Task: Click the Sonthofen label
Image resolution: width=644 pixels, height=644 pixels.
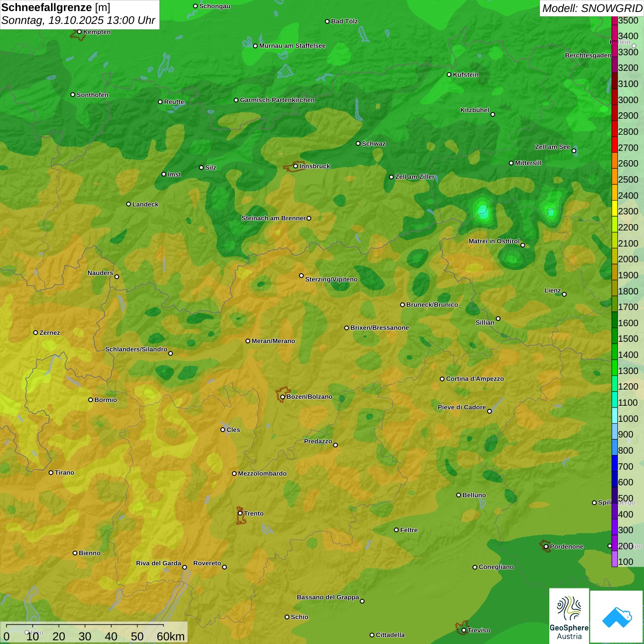Action: point(92,95)
